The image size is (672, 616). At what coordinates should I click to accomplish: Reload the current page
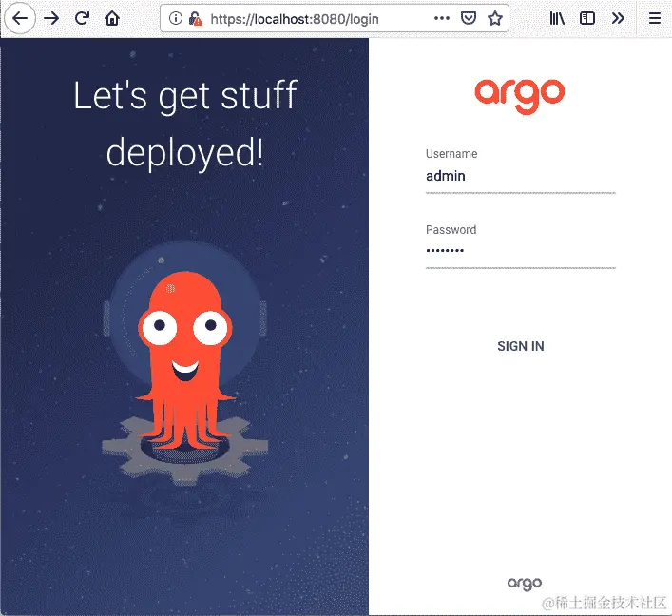(x=82, y=18)
